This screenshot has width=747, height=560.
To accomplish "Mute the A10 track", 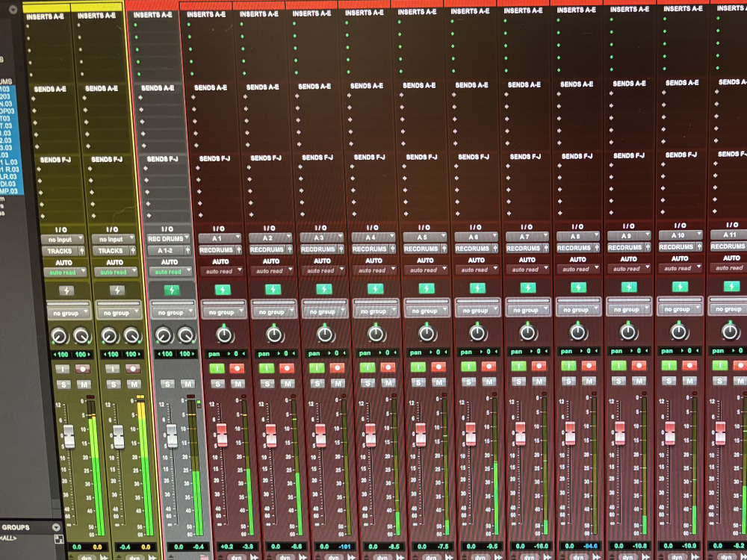I will [689, 380].
